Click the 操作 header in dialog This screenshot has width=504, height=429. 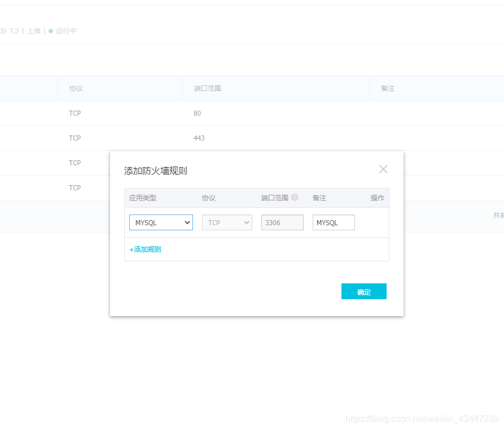378,198
